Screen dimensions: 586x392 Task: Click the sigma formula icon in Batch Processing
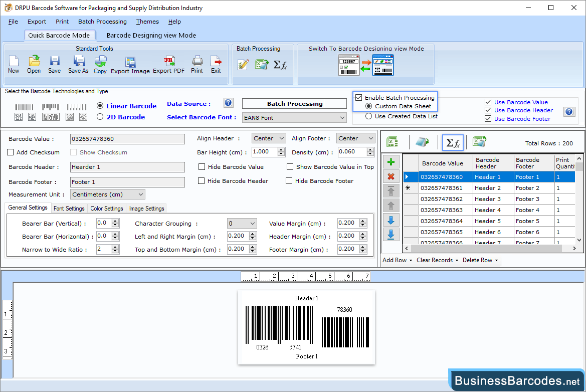tap(280, 65)
